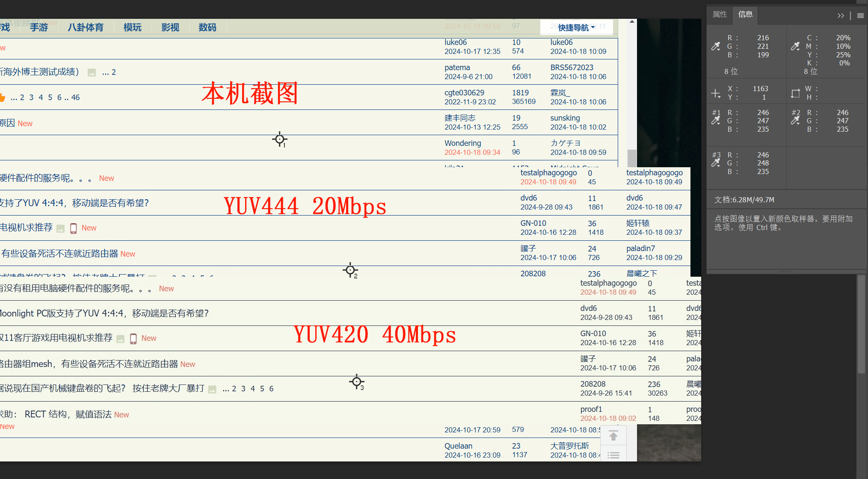Click the 数码 nav item in the image
This screenshot has height=479, width=868.
207,27
